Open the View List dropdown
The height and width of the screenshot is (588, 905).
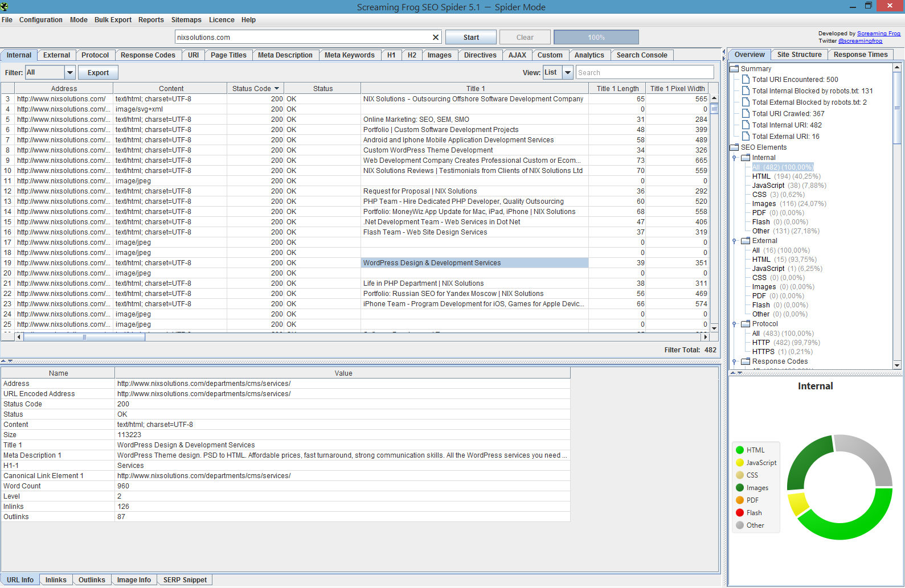[x=567, y=72]
